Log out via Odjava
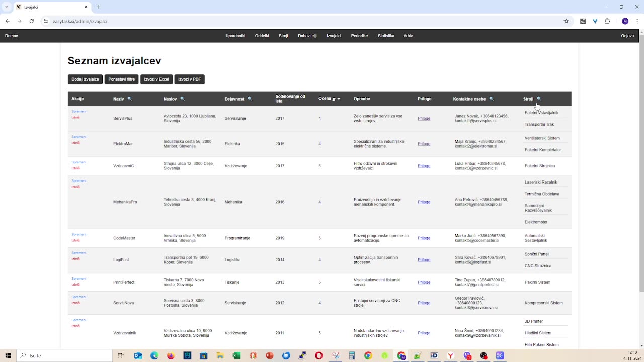The image size is (644, 362). tap(627, 36)
